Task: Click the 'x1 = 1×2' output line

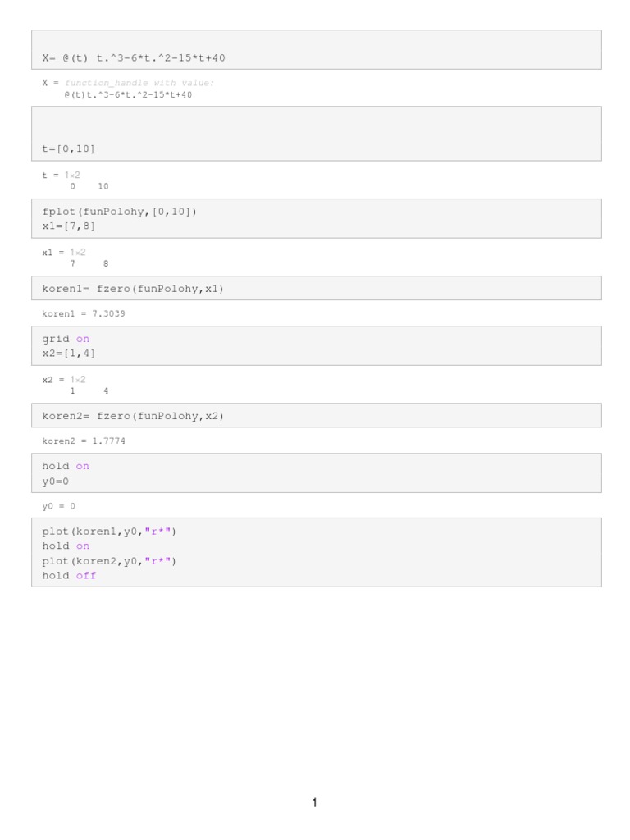Action: pos(64,252)
